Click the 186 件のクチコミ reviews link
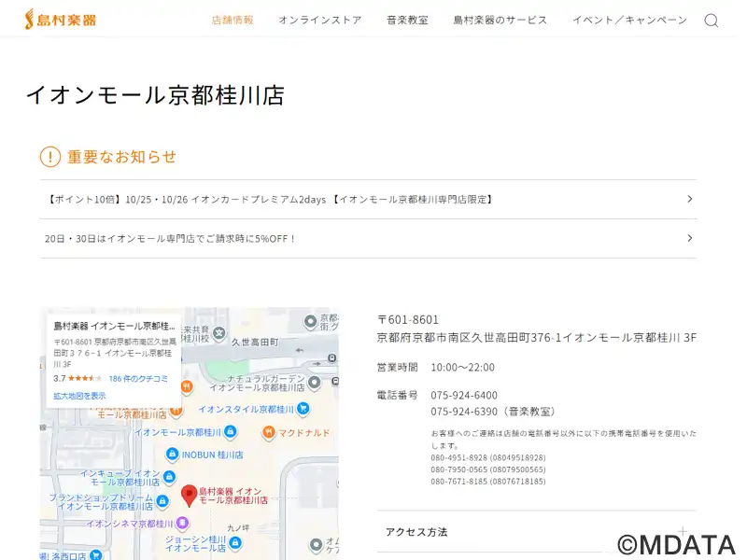Image resolution: width=747 pixels, height=560 pixels. (x=138, y=379)
